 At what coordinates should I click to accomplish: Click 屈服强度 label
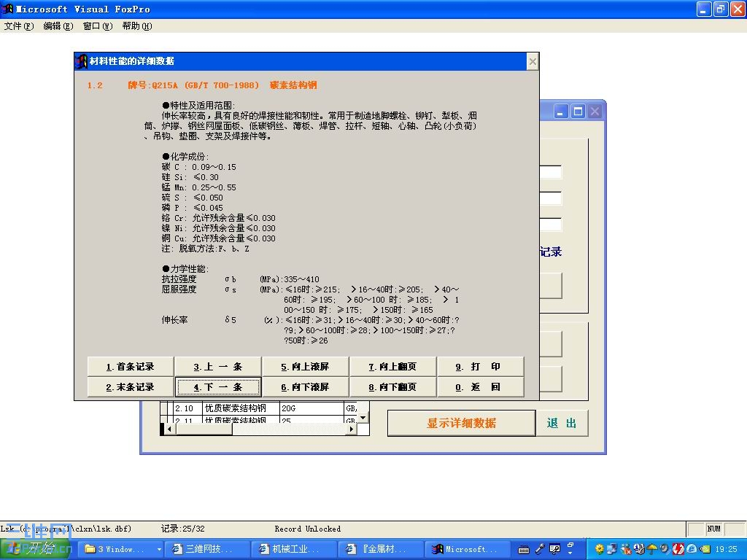point(179,289)
